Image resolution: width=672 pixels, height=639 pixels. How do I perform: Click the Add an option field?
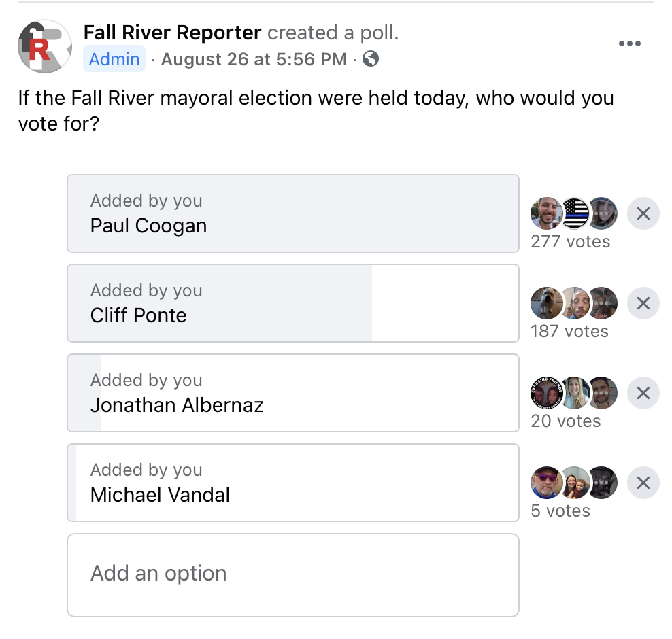293,575
